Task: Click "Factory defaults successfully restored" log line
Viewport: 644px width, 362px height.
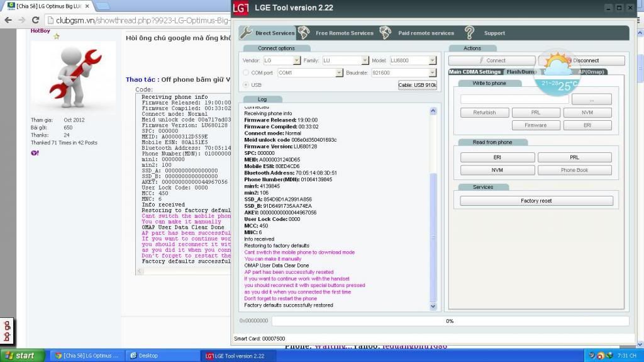Action: click(x=288, y=305)
